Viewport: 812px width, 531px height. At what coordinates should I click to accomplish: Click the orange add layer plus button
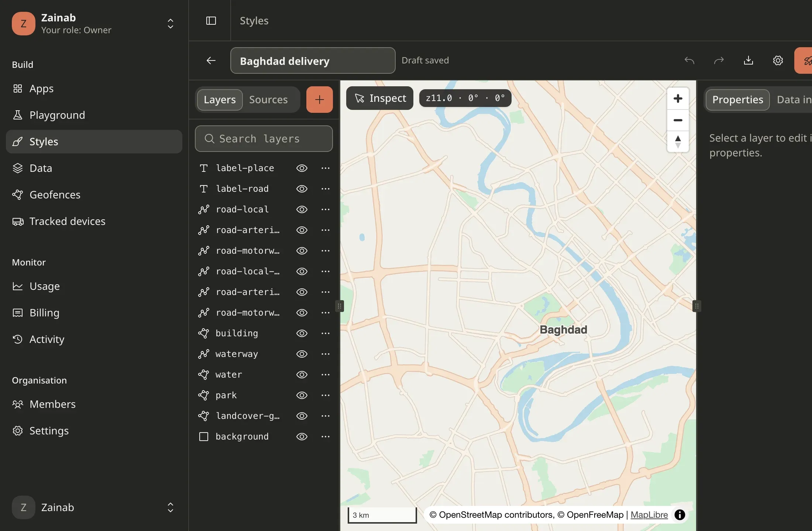tap(319, 100)
